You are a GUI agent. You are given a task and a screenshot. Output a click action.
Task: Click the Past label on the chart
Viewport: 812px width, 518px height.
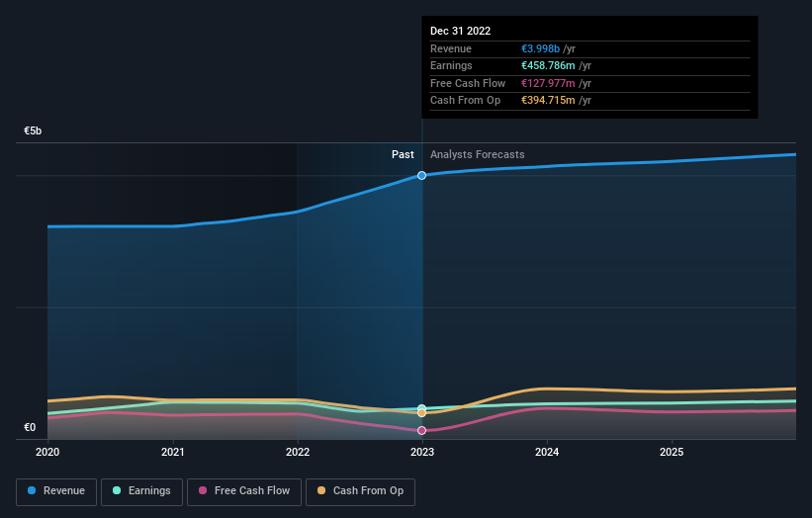pyautogui.click(x=403, y=155)
